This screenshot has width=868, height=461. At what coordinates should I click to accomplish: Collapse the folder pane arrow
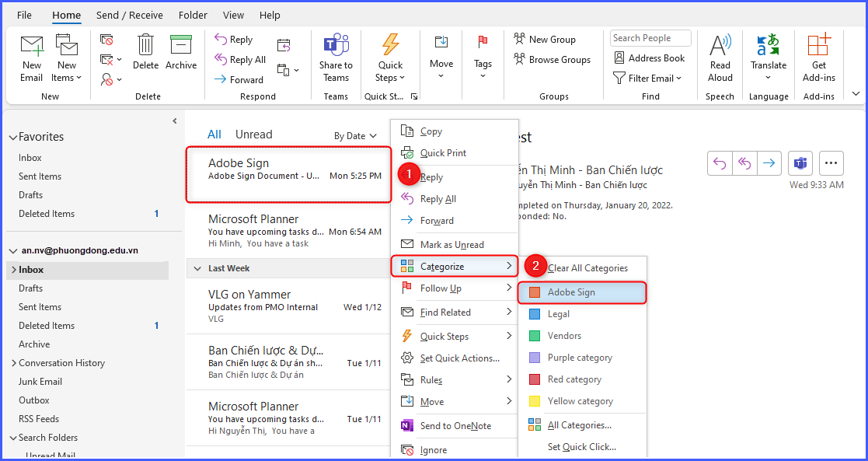click(x=174, y=120)
